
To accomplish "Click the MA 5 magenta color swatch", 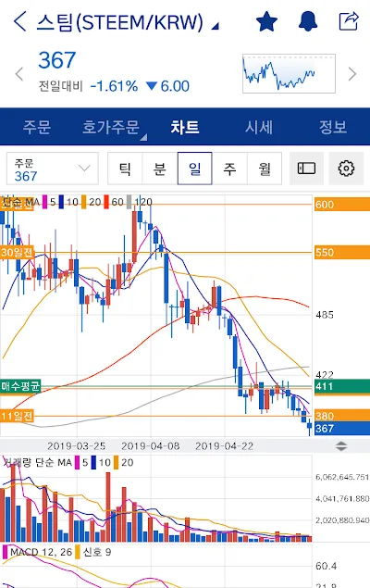I will (x=45, y=202).
